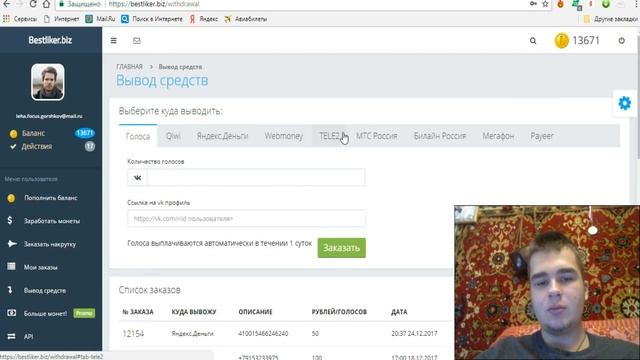Select the Webmoney tab
The image size is (640, 360).
coord(284,136)
